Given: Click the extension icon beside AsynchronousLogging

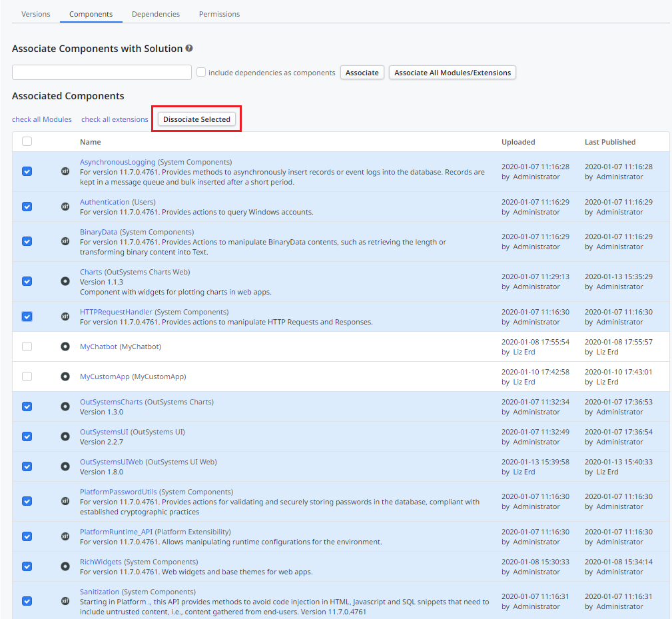Looking at the screenshot, I should click(x=65, y=171).
